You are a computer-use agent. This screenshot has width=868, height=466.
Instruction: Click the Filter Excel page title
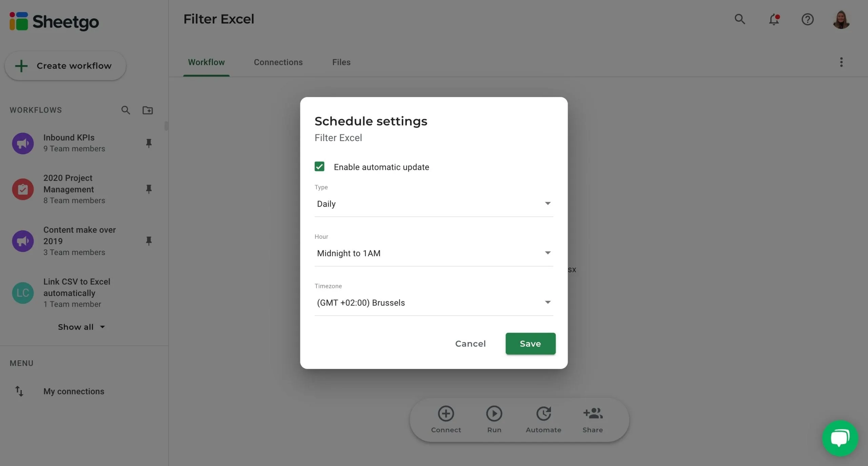tap(219, 19)
